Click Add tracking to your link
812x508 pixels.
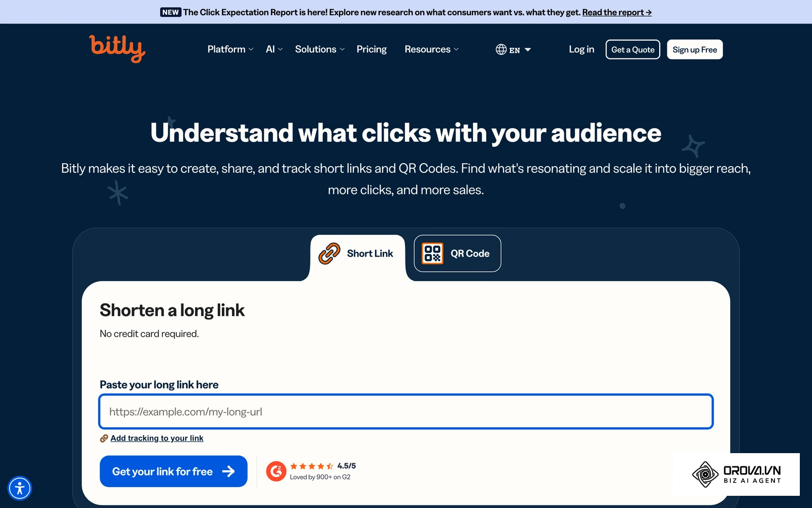tap(157, 438)
